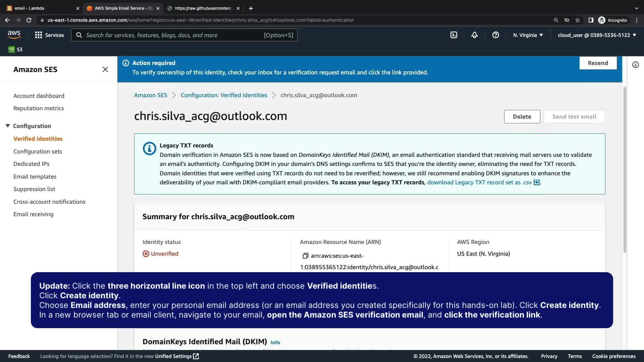Expand the N. Virginia region dropdown
Image resolution: width=644 pixels, height=362 pixels.
click(528, 35)
